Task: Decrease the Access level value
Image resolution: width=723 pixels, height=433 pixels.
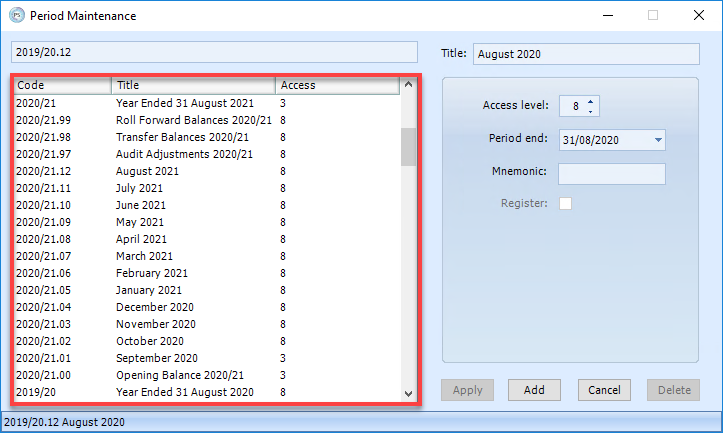Action: click(x=591, y=111)
